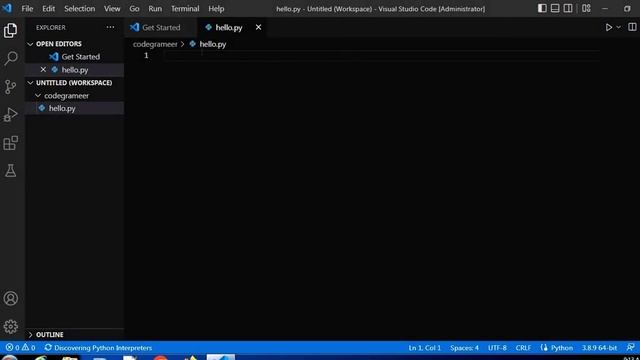The width and height of the screenshot is (640, 360).
Task: Open the File menu
Action: [x=27, y=9]
